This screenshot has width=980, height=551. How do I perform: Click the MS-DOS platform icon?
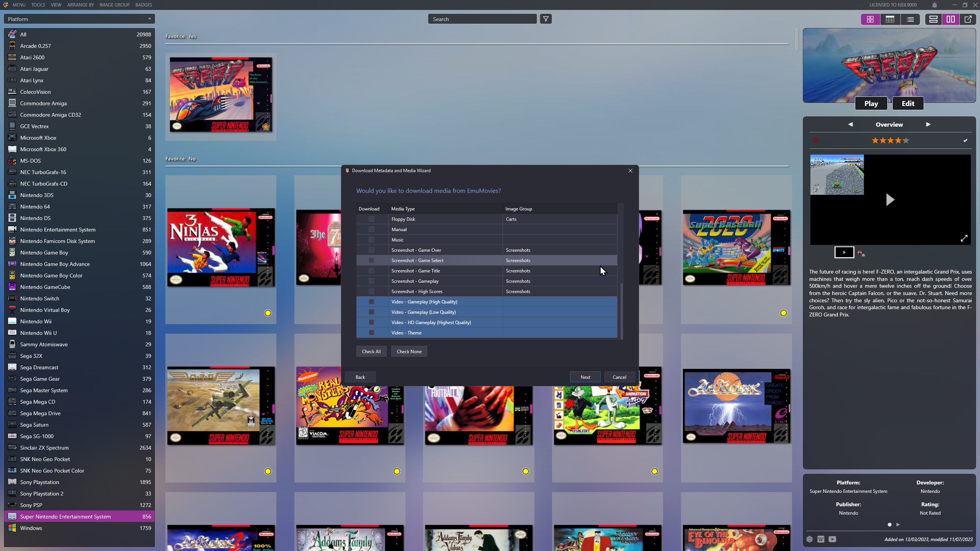click(x=12, y=161)
